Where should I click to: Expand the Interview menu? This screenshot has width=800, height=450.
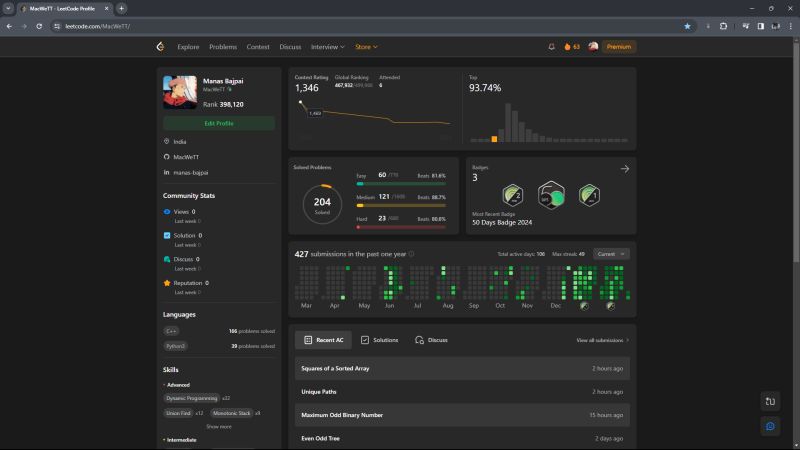coord(328,47)
